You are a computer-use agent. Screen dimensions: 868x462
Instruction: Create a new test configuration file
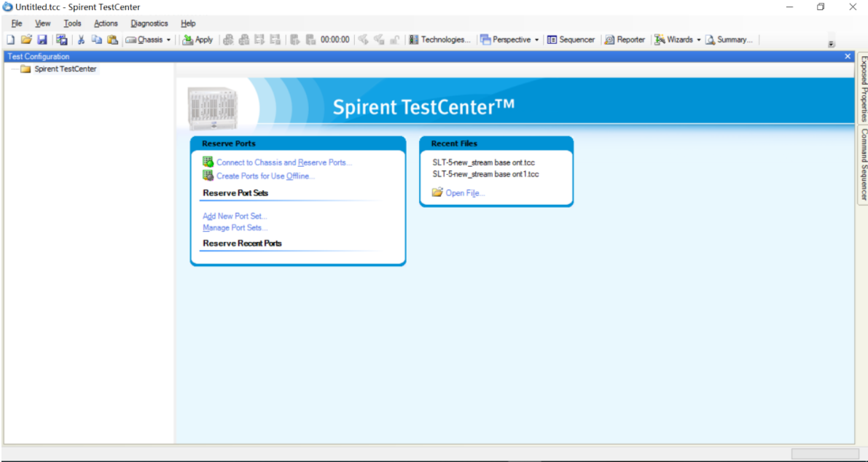click(10, 39)
